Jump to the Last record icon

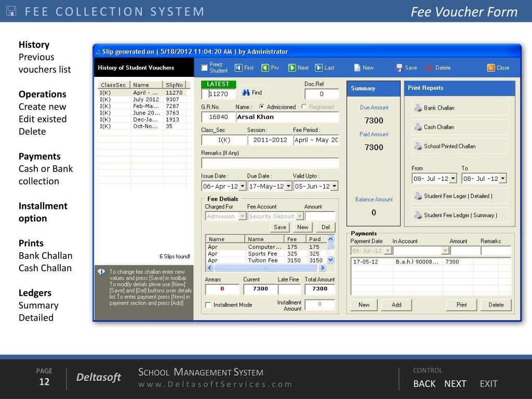(x=318, y=68)
